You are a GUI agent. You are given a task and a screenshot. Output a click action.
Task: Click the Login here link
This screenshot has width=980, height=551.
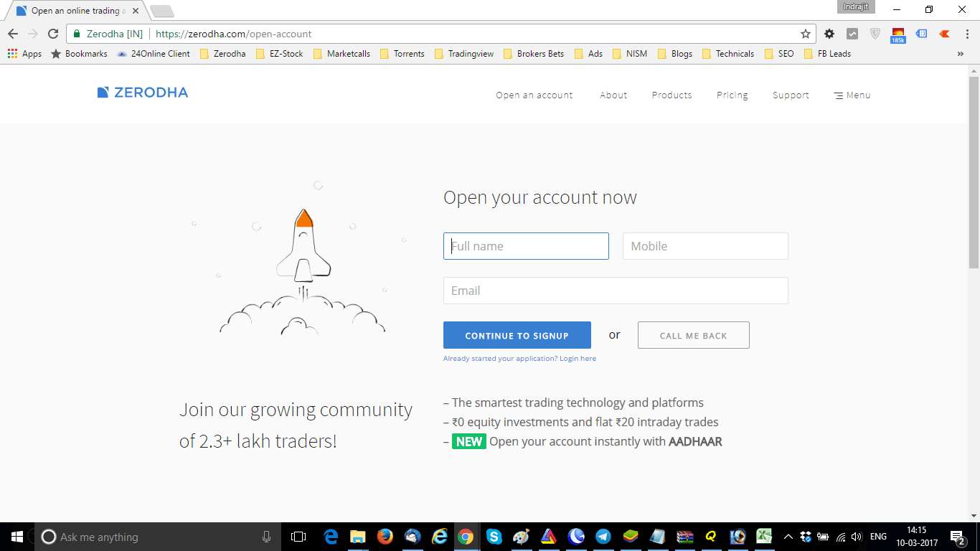578,358
